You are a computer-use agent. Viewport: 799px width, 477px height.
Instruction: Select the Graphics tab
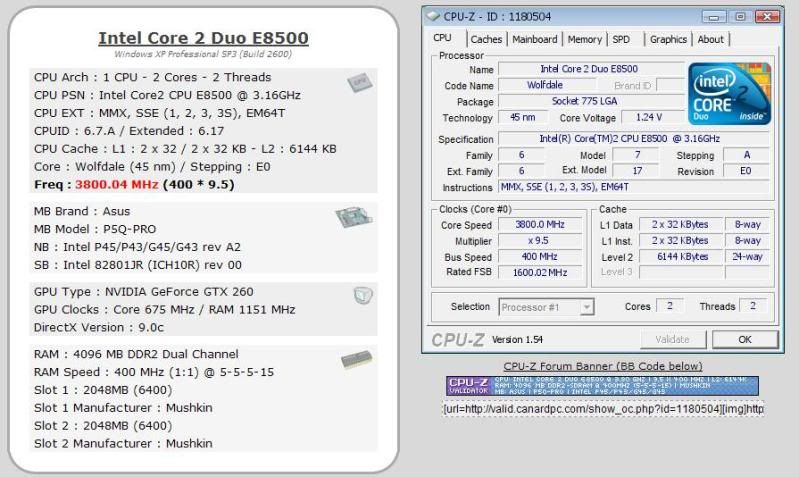coord(668,39)
